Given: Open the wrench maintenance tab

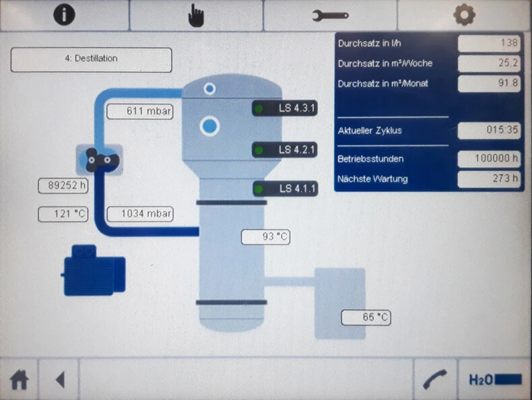Looking at the screenshot, I should coord(330,15).
